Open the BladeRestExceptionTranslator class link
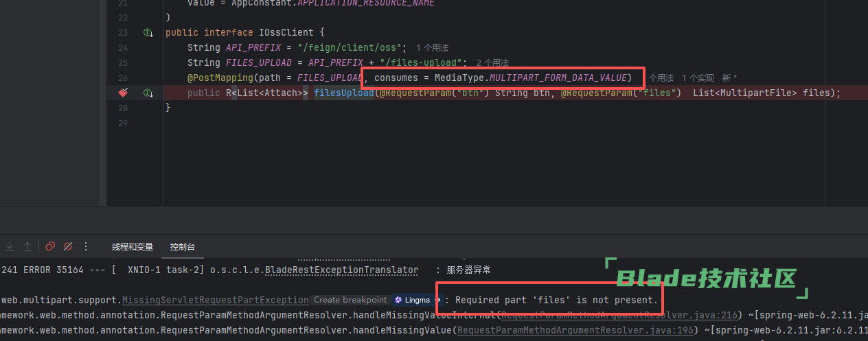 tap(341, 270)
